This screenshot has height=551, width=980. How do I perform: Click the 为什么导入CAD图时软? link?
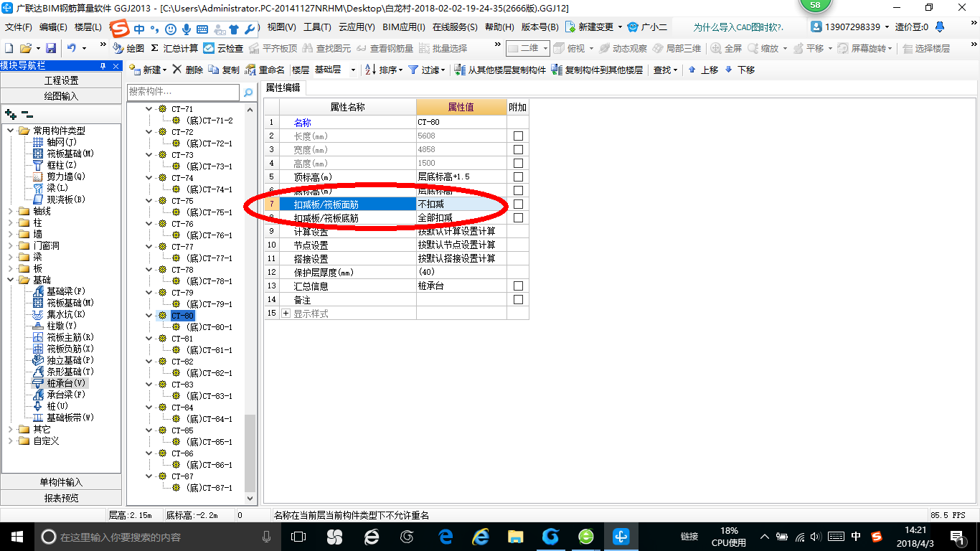738,27
